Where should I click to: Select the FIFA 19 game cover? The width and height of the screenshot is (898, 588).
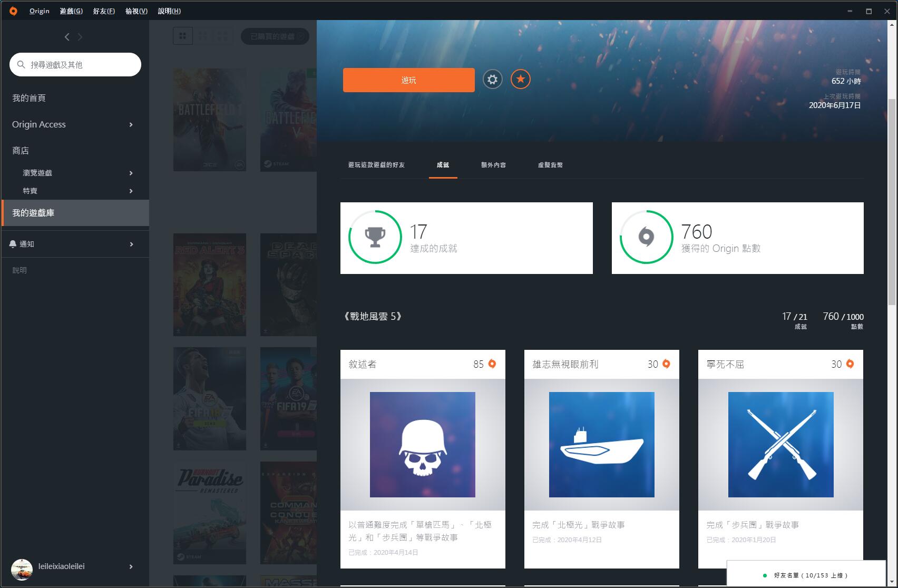click(x=288, y=399)
